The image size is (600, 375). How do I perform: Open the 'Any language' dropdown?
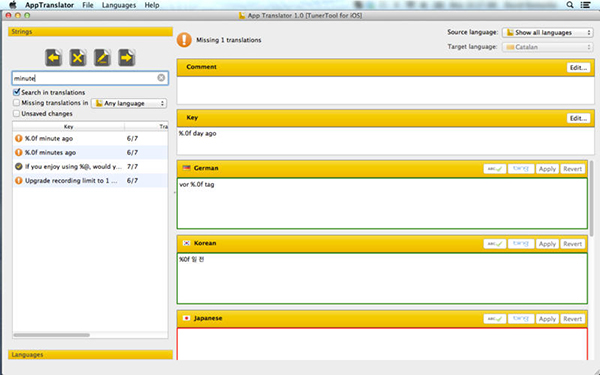coord(129,103)
